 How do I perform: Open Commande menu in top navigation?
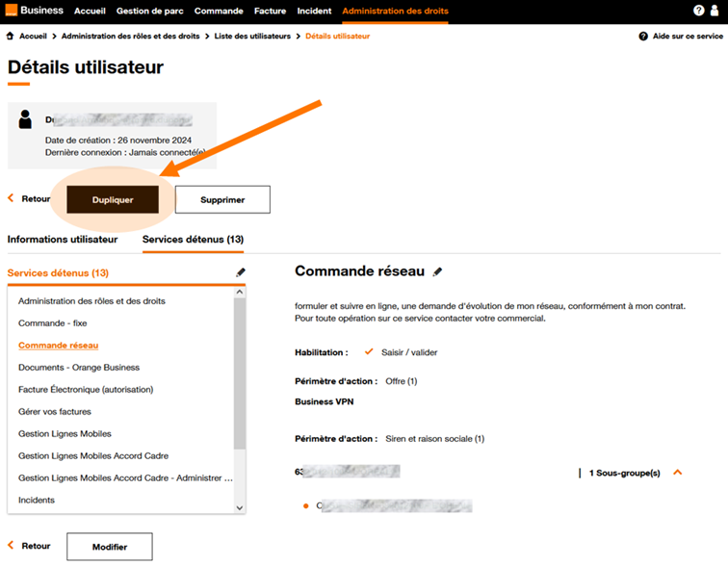point(219,12)
